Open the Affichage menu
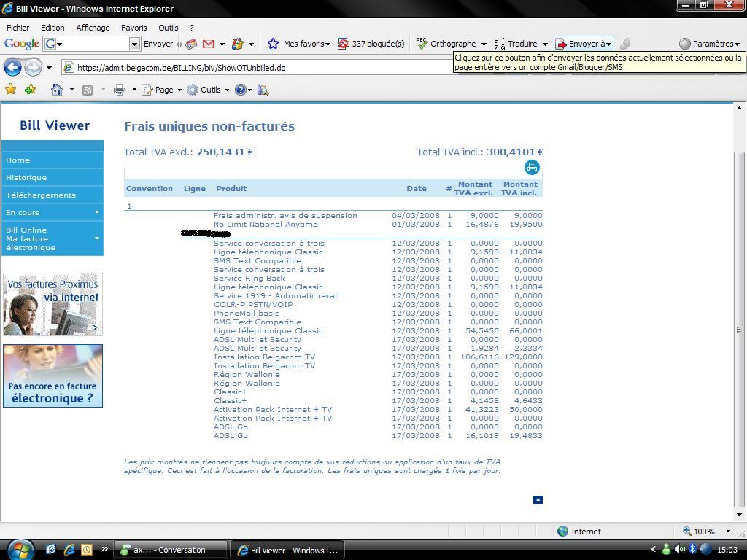 [93, 28]
